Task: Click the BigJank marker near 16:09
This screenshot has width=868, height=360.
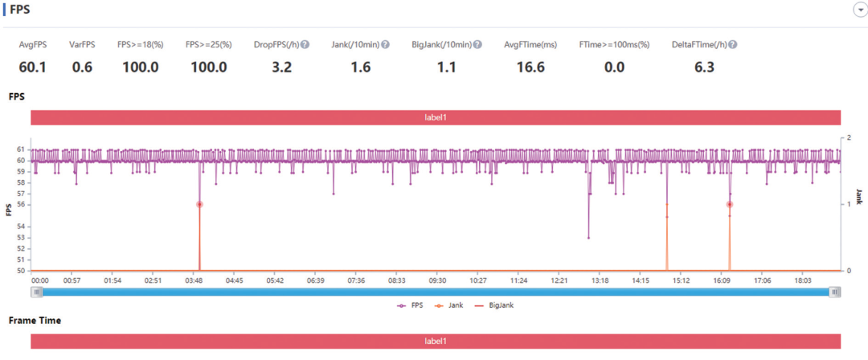Action: 730,204
